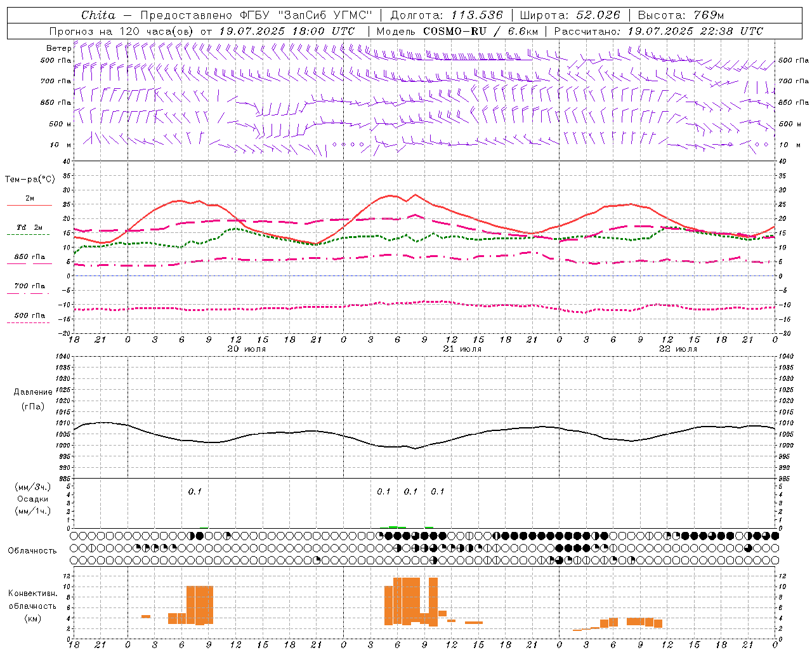Click the 0.1 precipitation value on 20 июля
Viewport: 812px width, 650px height.
[195, 491]
